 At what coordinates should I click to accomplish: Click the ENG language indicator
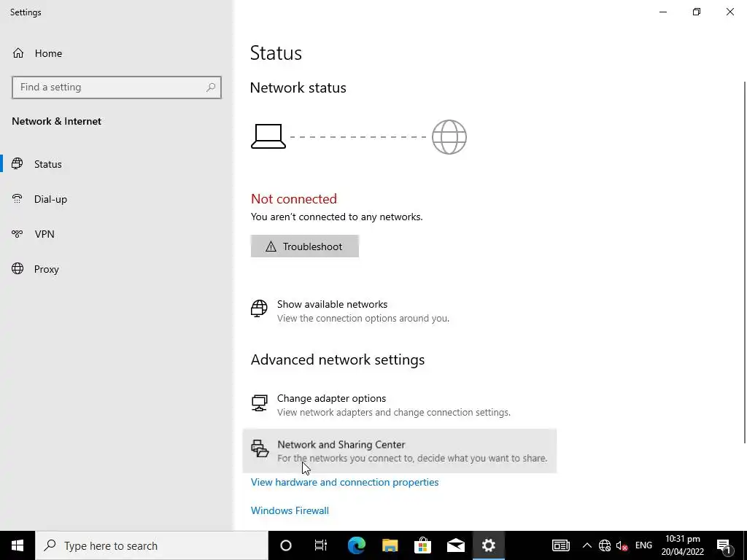tap(643, 545)
